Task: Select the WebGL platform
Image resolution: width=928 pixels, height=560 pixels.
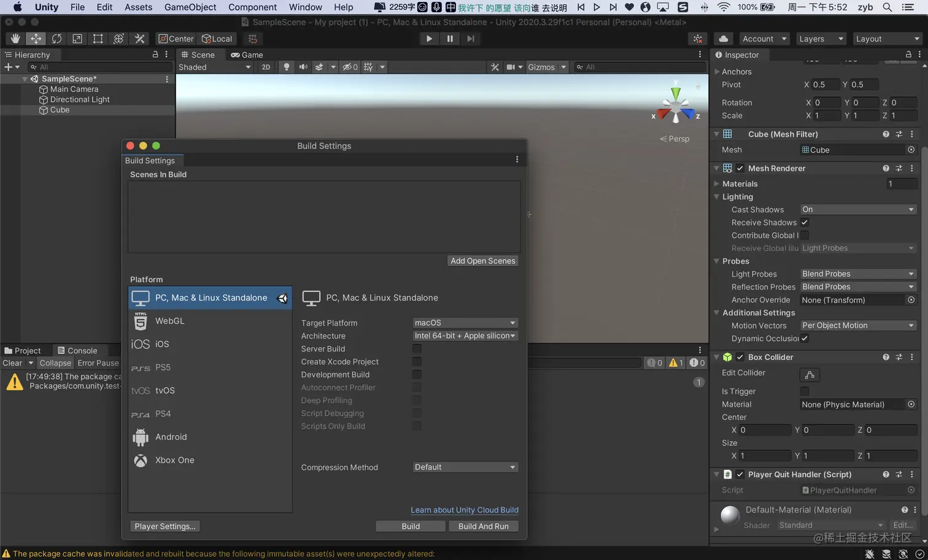Action: pyautogui.click(x=210, y=321)
